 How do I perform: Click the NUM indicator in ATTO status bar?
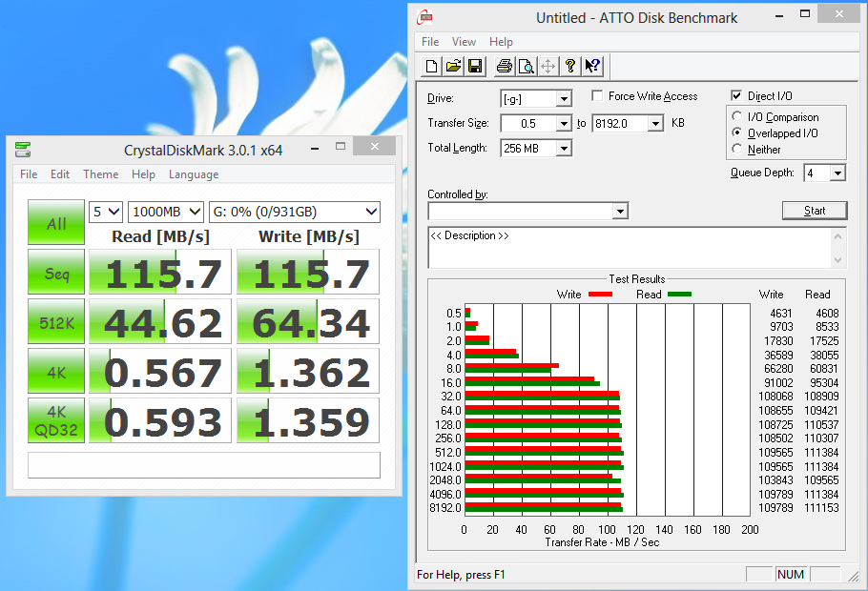791,575
